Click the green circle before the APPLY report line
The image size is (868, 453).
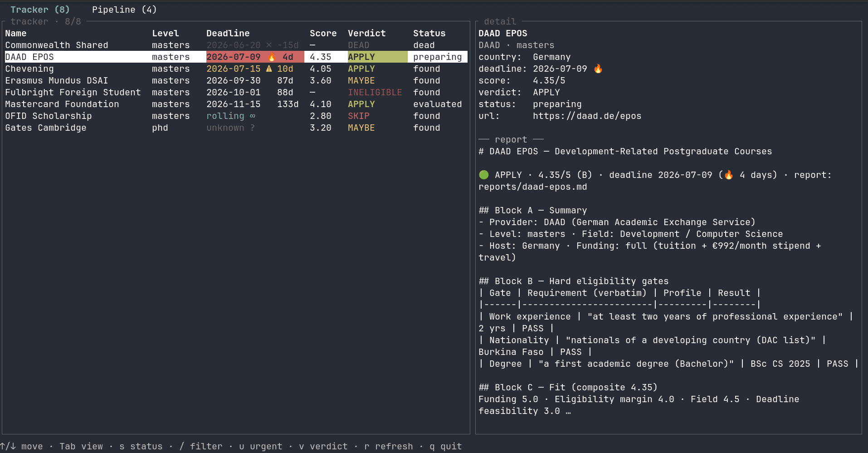click(484, 175)
